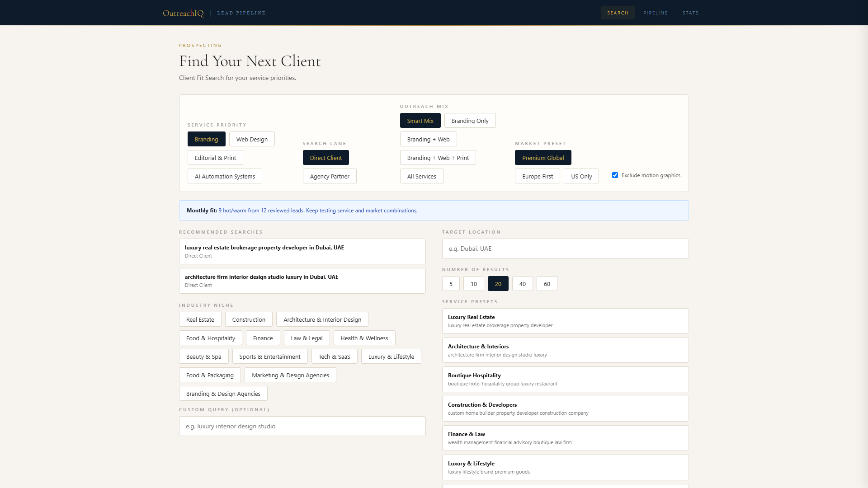The width and height of the screenshot is (868, 488).
Task: Apply Boutique Hospitality service preset
Action: tap(565, 379)
